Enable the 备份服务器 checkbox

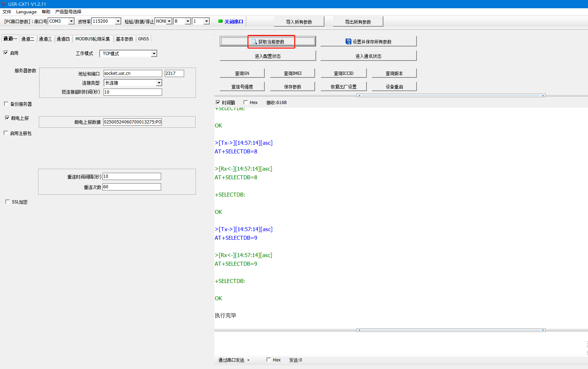[6, 104]
